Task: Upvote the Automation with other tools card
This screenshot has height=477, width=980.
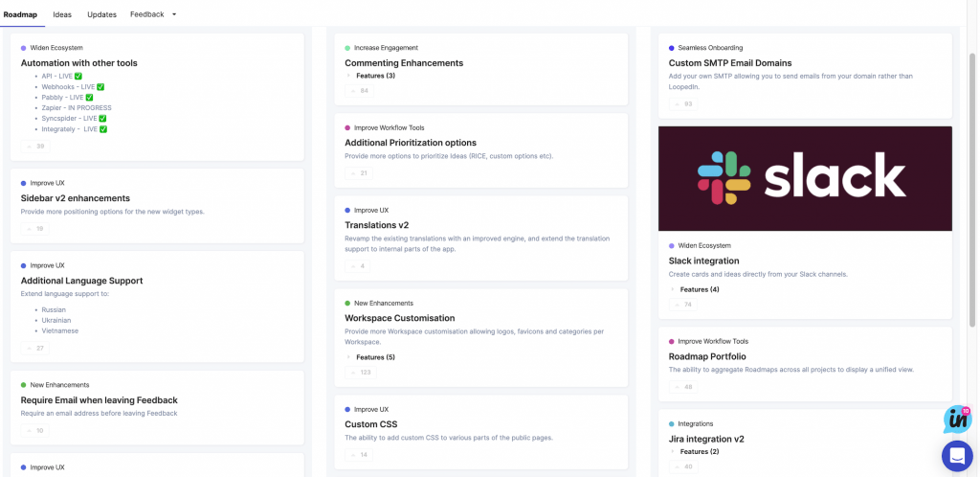Action: click(35, 147)
